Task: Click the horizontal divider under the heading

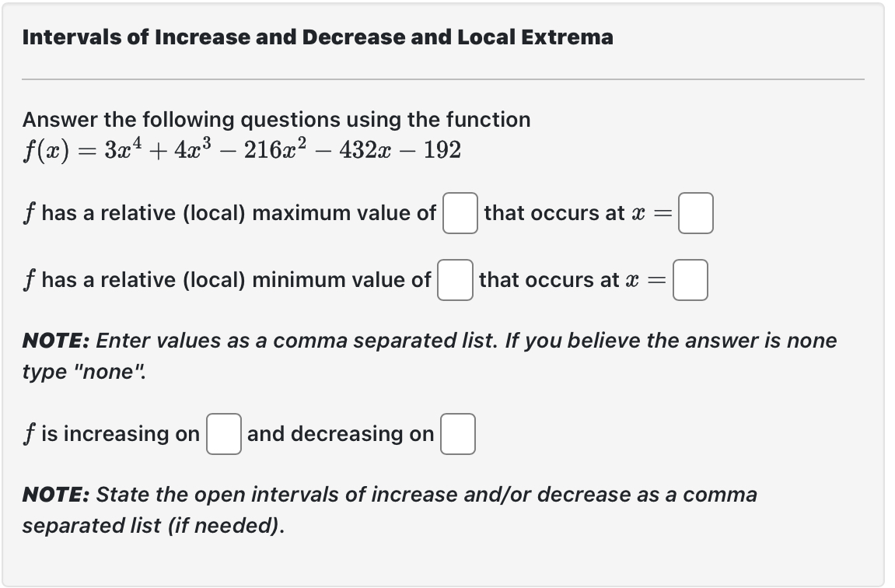Action: pos(444,78)
